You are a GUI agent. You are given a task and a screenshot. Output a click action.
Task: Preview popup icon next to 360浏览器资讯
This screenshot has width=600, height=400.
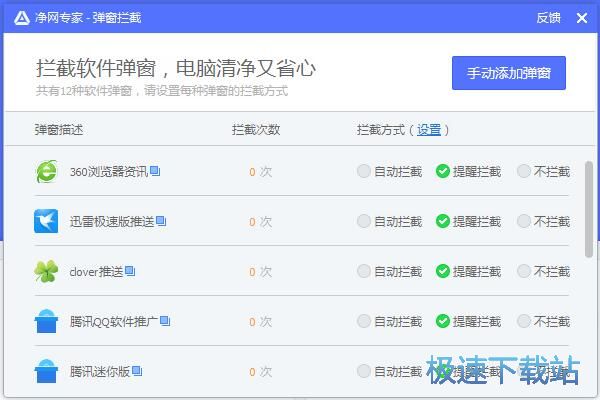coord(155,171)
